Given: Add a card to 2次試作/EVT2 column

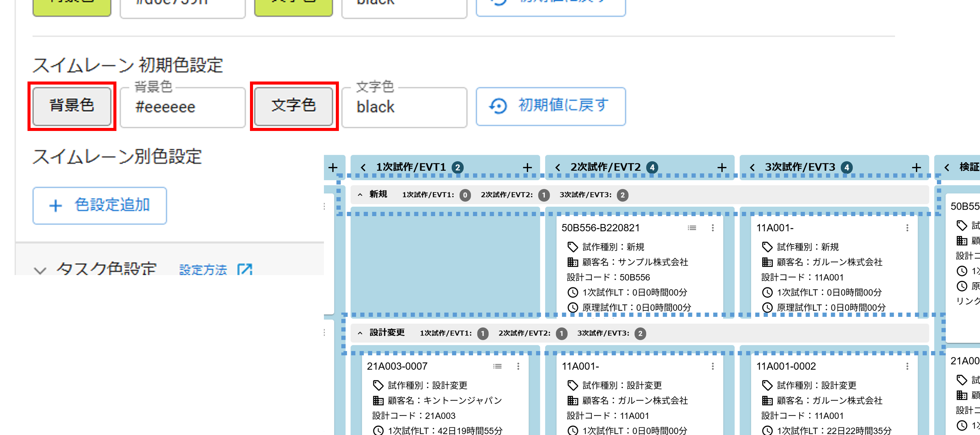Looking at the screenshot, I should (x=722, y=168).
